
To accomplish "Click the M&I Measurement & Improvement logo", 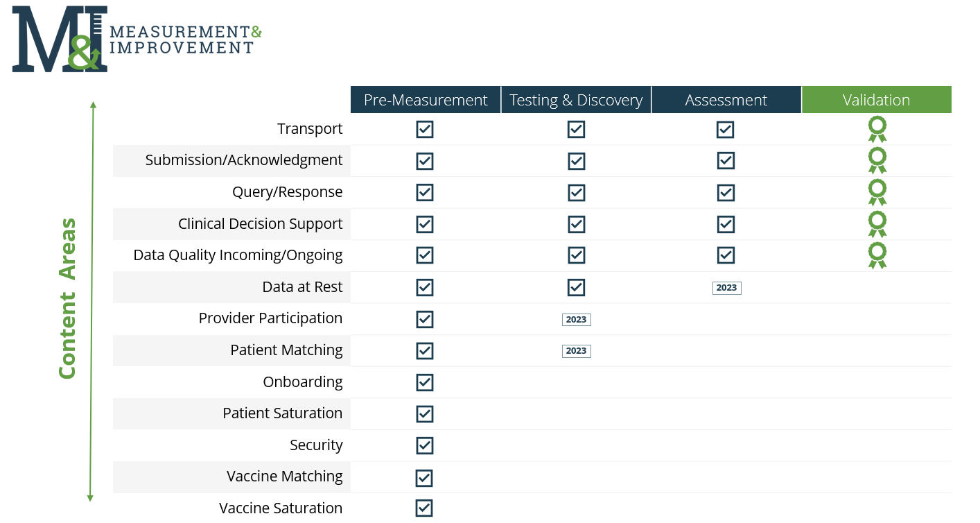I will [x=137, y=39].
